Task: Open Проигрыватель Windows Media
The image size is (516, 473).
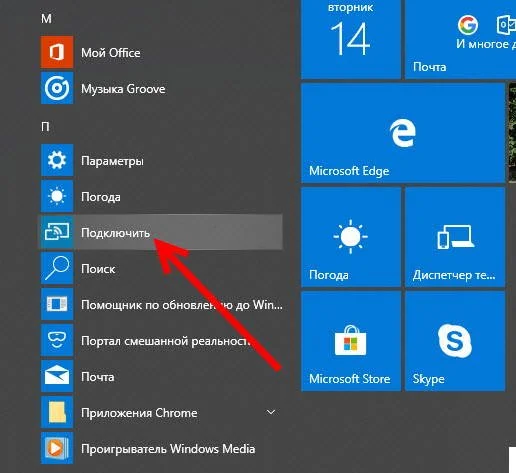Action: click(161, 448)
